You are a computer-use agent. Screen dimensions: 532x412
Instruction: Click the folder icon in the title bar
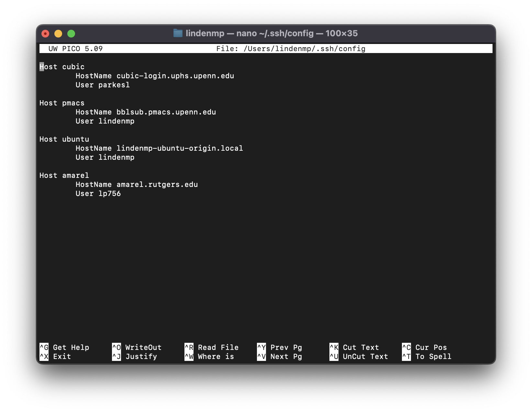178,33
